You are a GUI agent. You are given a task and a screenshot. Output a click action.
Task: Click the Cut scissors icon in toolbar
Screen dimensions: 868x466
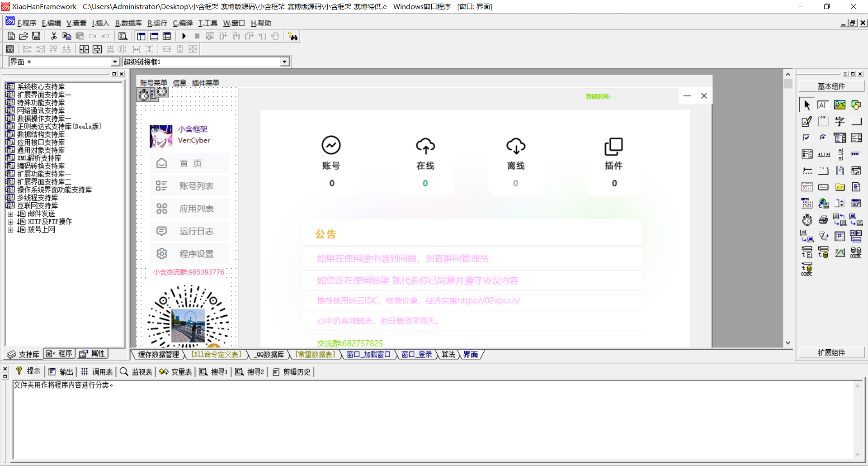pos(54,36)
